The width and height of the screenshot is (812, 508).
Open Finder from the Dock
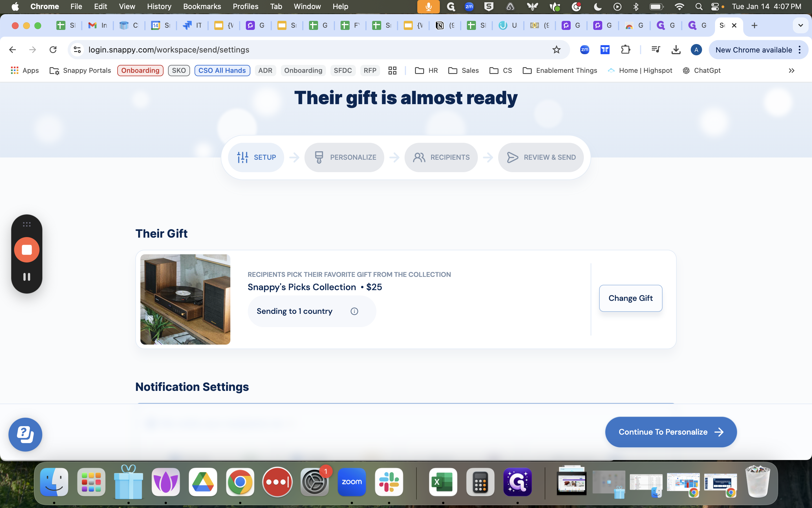point(54,482)
